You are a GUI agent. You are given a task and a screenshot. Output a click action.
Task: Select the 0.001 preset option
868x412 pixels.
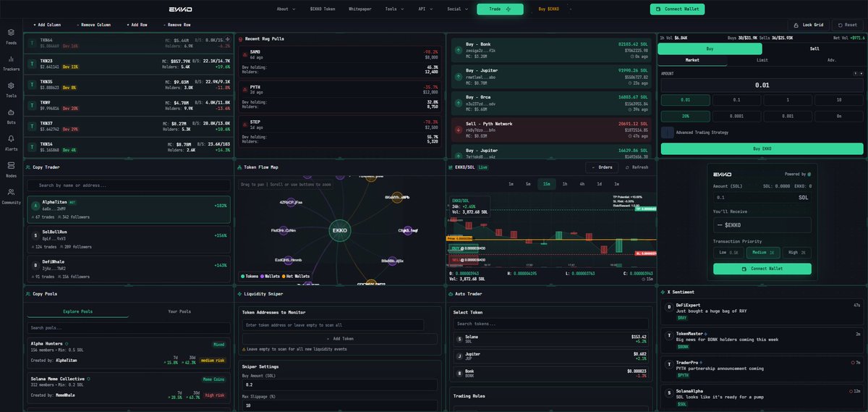[x=788, y=116]
